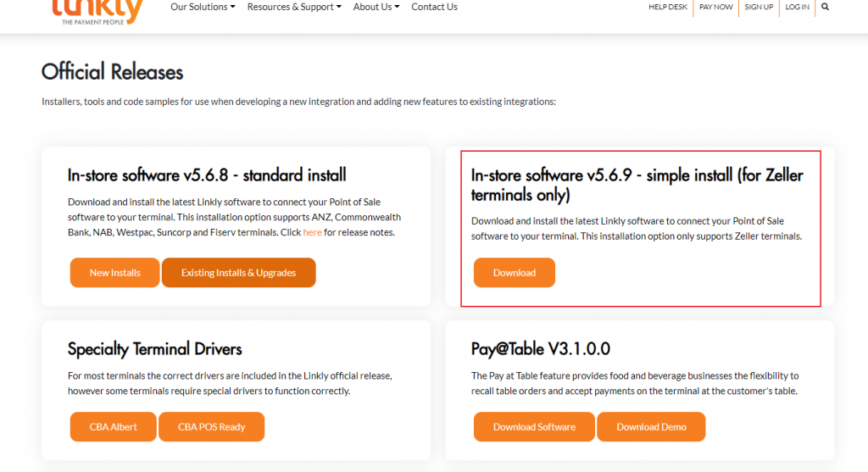868x472 pixels.
Task: Go to Contact Us page
Action: pyautogui.click(x=434, y=7)
